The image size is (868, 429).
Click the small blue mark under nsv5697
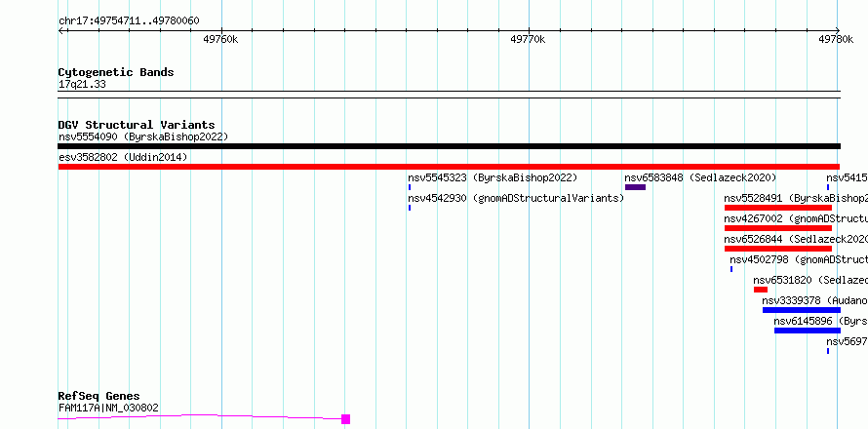pos(828,351)
